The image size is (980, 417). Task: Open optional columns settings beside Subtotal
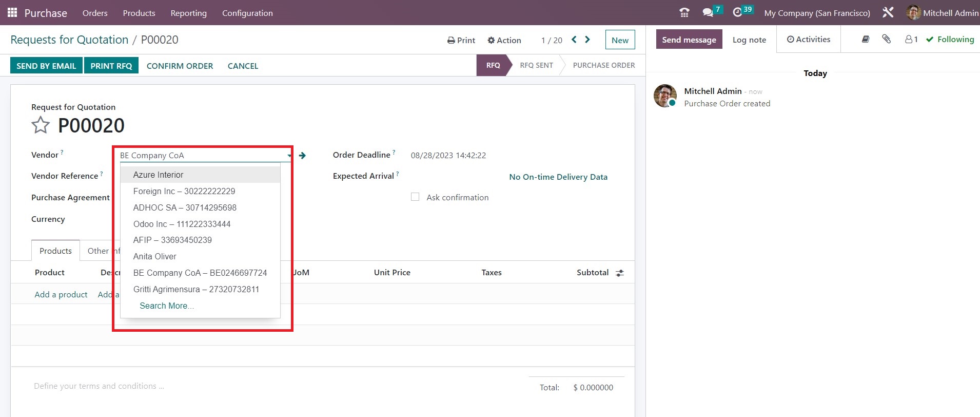tap(620, 273)
